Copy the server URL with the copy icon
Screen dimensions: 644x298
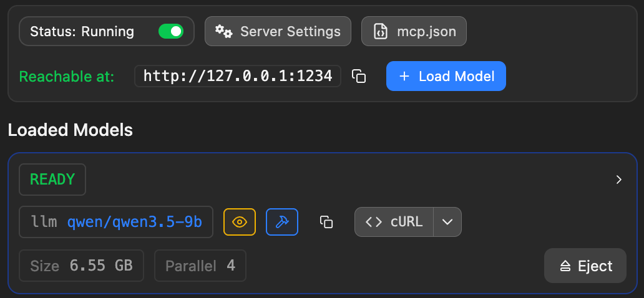coord(359,76)
